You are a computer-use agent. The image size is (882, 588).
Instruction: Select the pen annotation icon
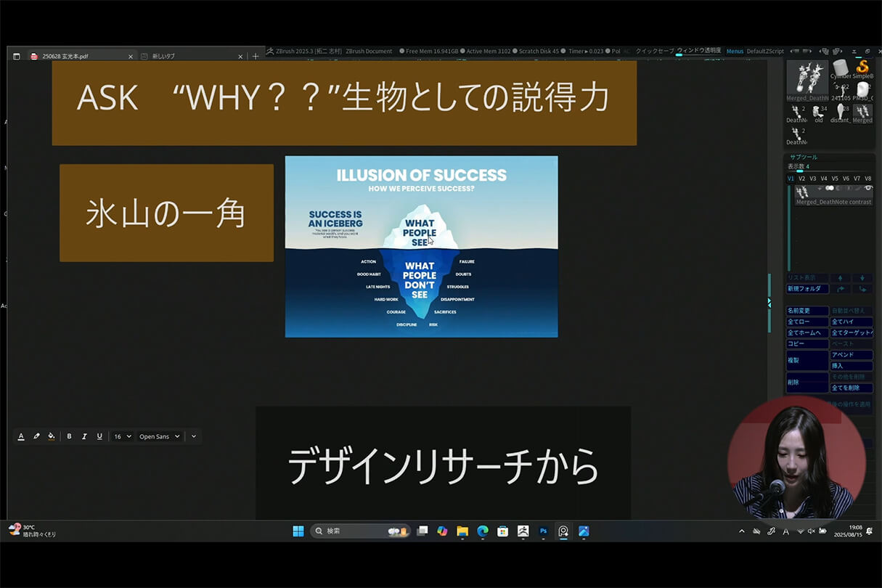[36, 436]
